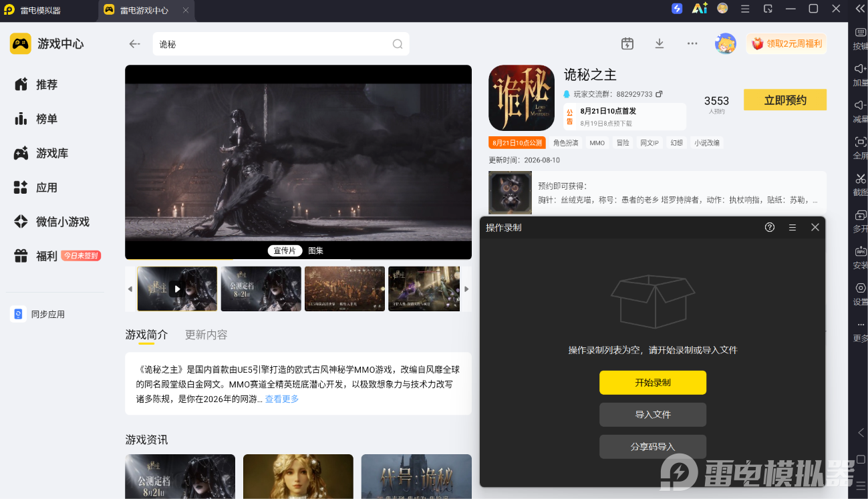Screen dimensions: 868x499
Task: Click the right arrow of thumbnail strip
Action: point(466,289)
